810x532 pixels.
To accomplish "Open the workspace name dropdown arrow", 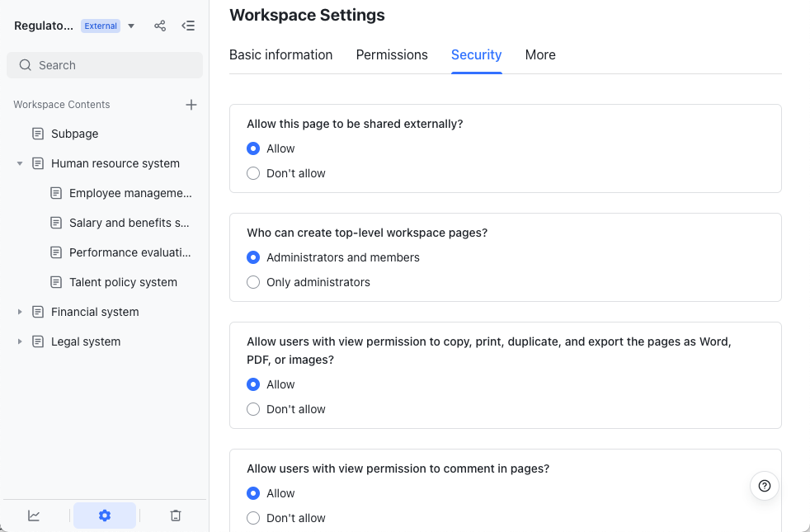I will point(131,26).
